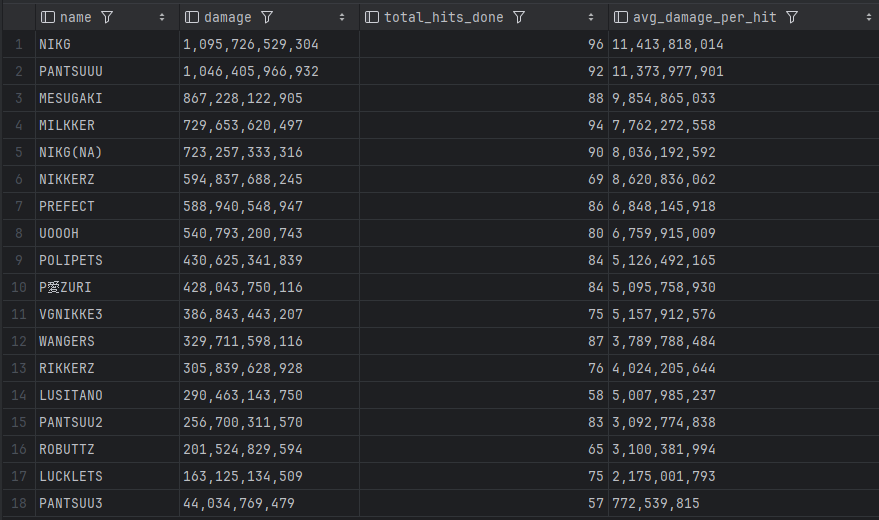Screen dimensions: 879x520
Task: Click the PANTSUUU name cell
Action: pos(107,71)
